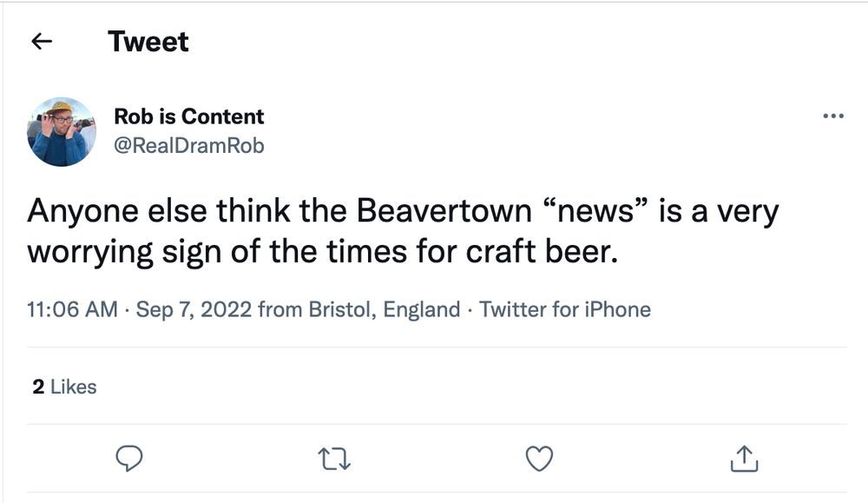The image size is (868, 503).
Task: Click the quoted word "news" in the tweet
Action: click(600, 211)
